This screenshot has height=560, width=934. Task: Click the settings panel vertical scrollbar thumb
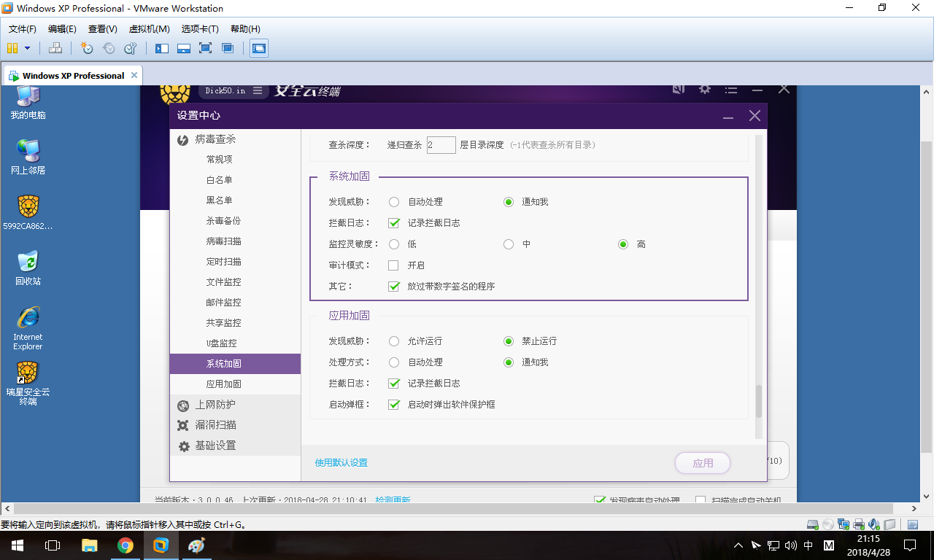coord(758,402)
